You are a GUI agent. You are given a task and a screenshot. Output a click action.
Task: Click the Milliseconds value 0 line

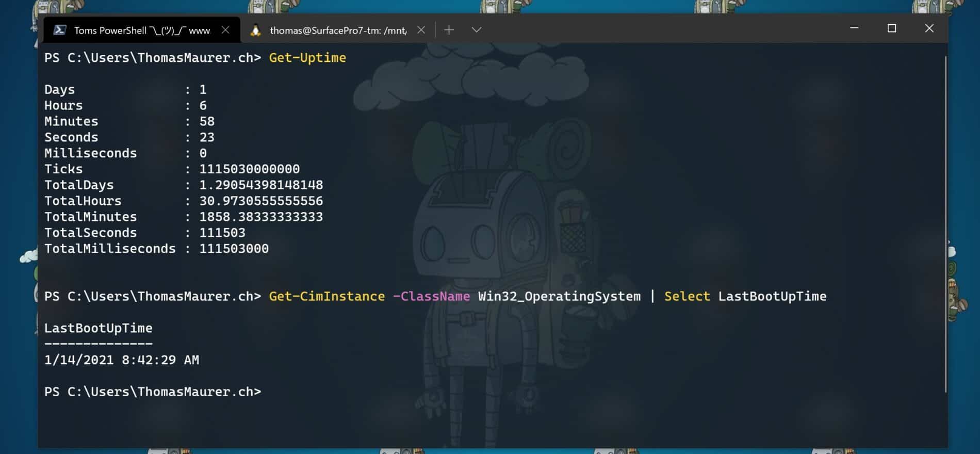125,153
